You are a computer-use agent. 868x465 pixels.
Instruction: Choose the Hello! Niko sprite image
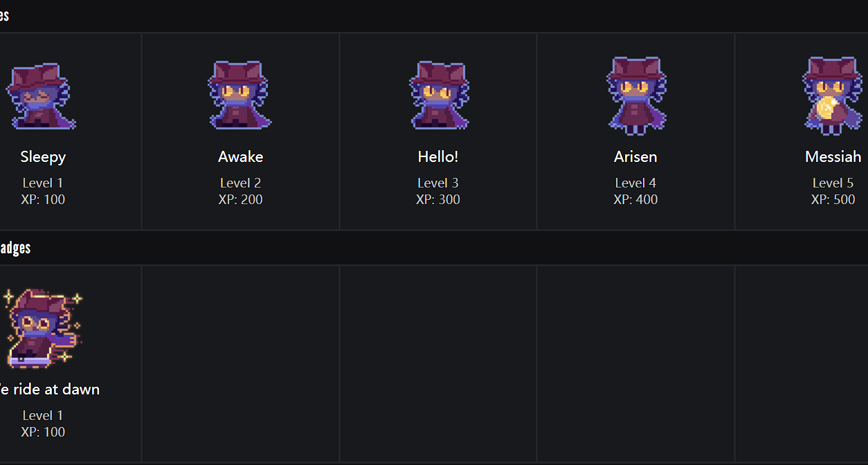[438, 95]
